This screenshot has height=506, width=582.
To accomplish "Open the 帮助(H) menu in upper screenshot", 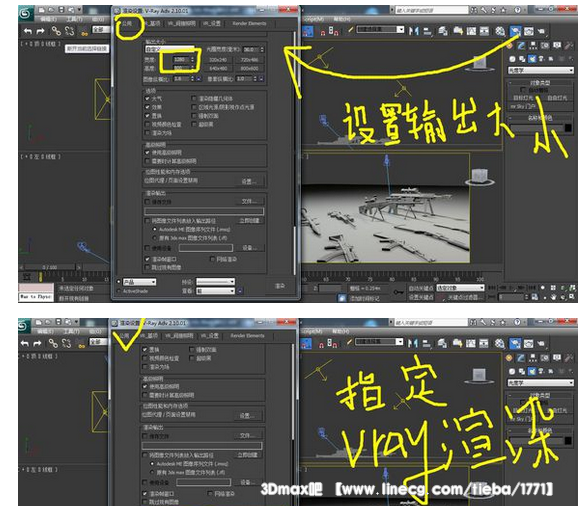I will coord(342,19).
